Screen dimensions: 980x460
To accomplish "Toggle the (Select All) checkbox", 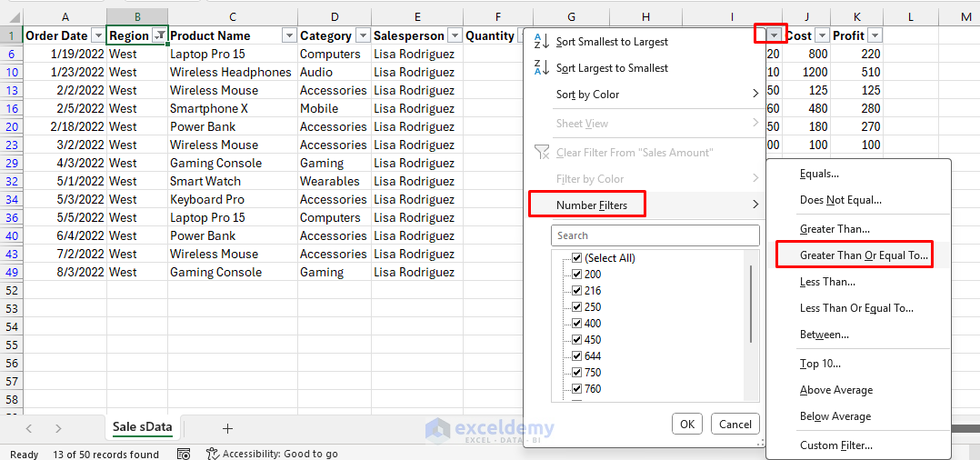I will [x=577, y=258].
